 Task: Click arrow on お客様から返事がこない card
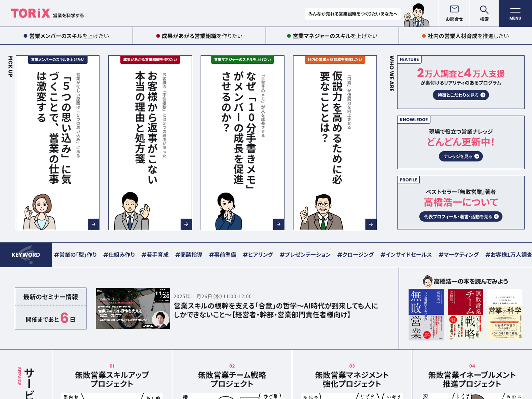pyautogui.click(x=186, y=224)
